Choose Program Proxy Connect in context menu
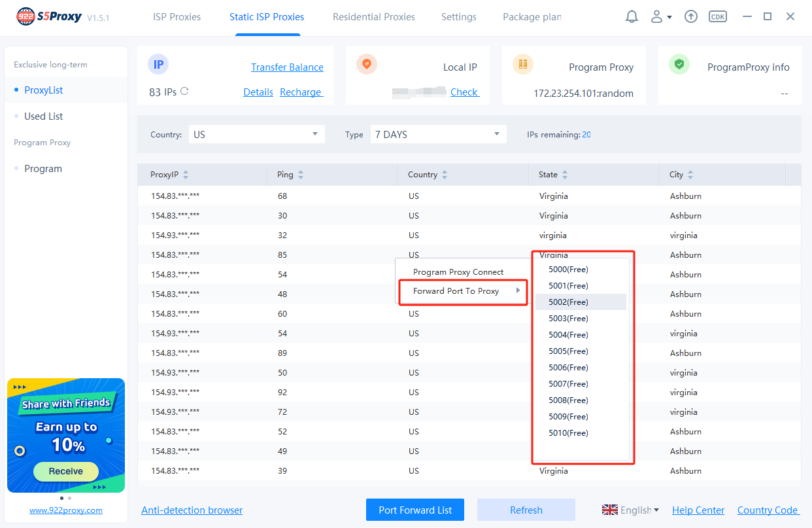The width and height of the screenshot is (812, 528). (x=458, y=272)
